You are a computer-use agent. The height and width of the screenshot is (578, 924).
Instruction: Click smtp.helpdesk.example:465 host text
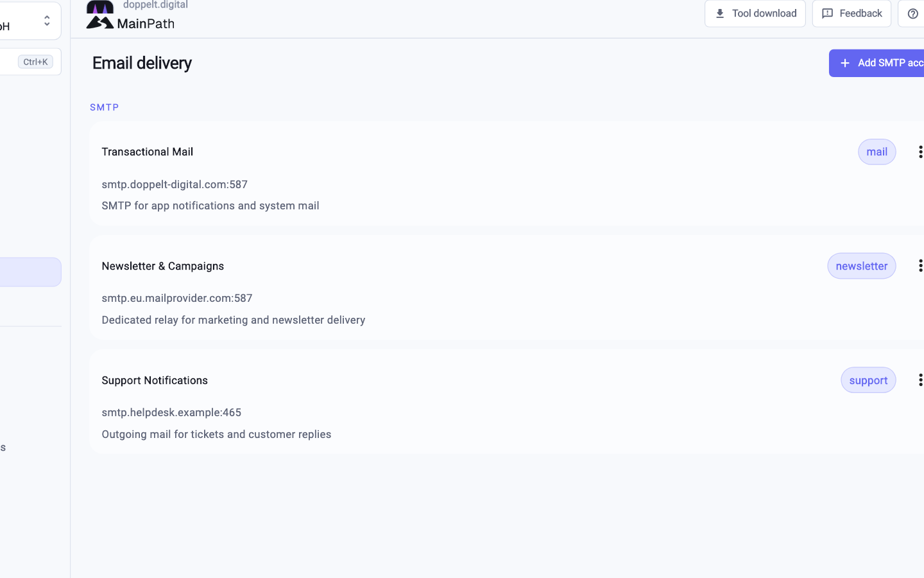[171, 412]
